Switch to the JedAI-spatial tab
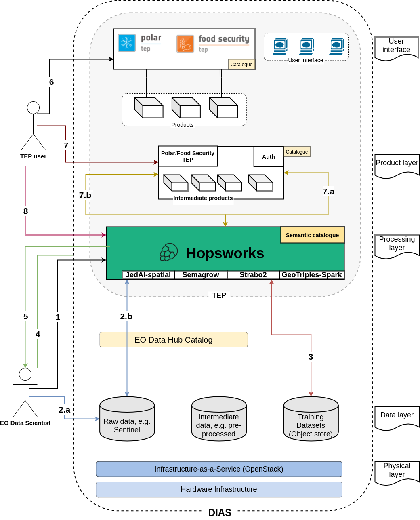This screenshot has height=520, width=420. pos(148,275)
